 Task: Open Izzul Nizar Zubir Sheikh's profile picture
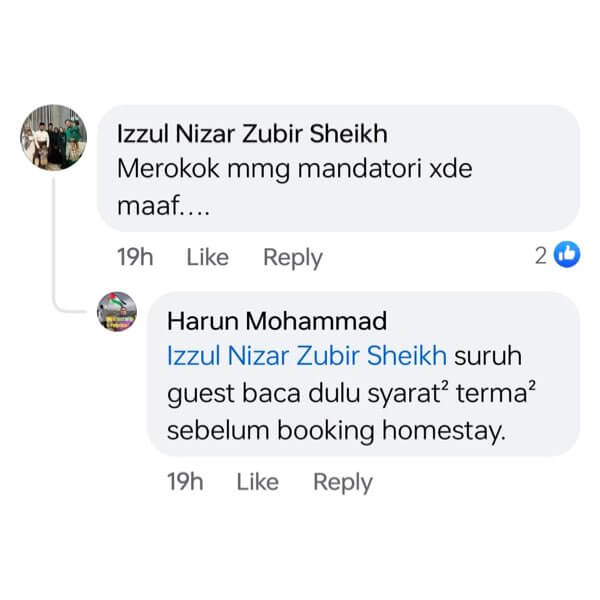click(54, 137)
